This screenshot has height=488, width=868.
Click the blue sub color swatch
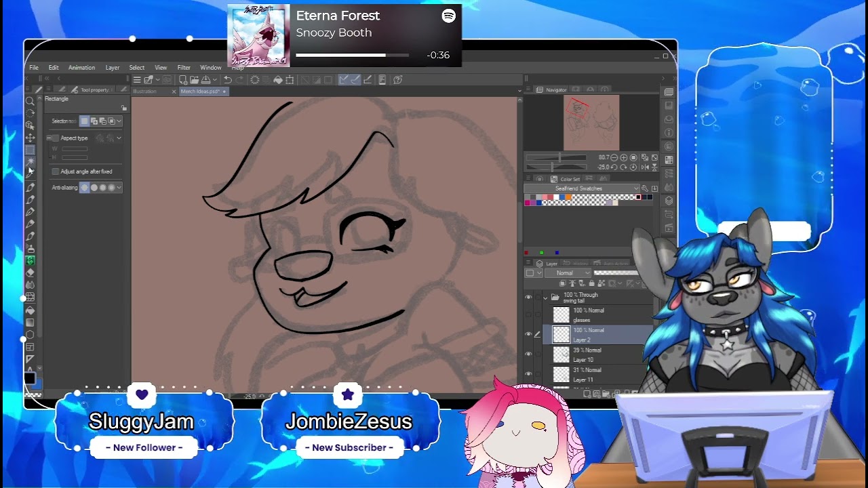pos(38,384)
